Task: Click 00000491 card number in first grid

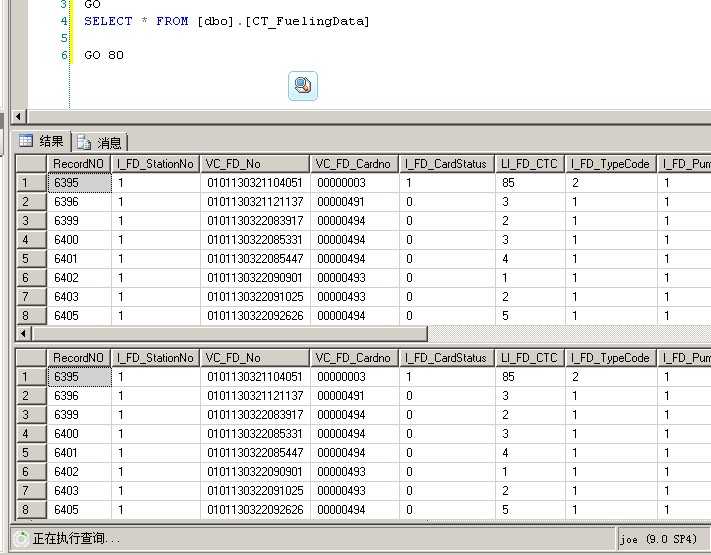Action: tap(355, 202)
